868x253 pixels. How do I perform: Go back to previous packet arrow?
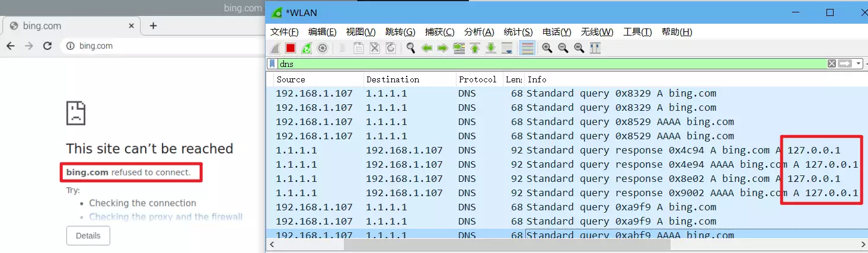click(426, 49)
